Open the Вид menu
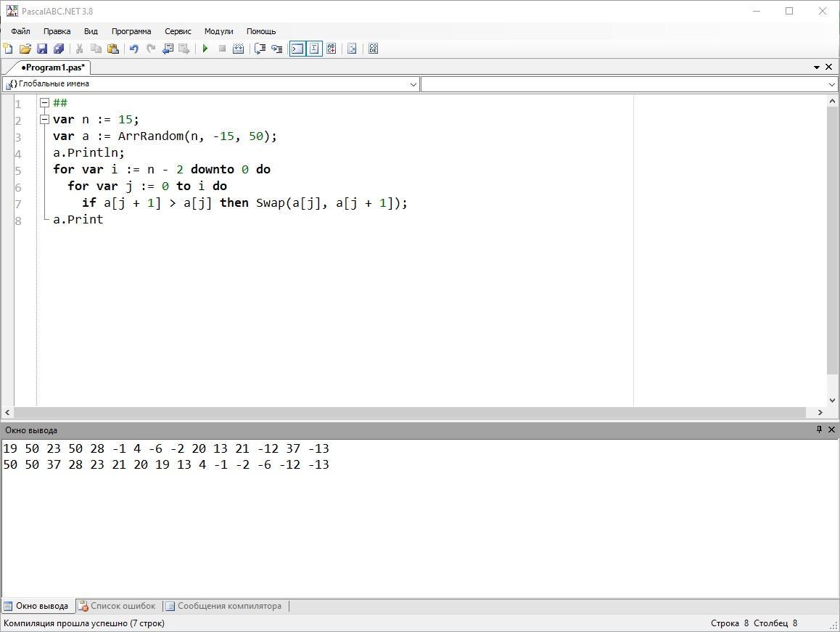Image resolution: width=840 pixels, height=632 pixels. coord(91,31)
